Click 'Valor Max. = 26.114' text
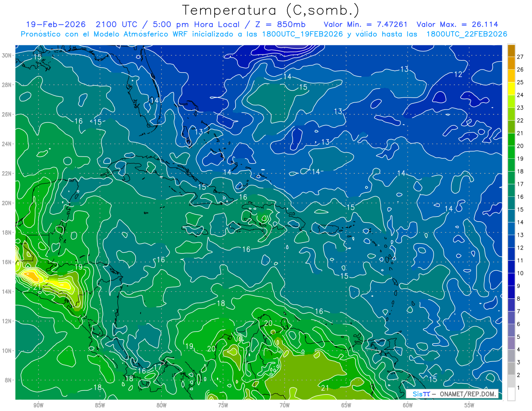 pos(457,24)
